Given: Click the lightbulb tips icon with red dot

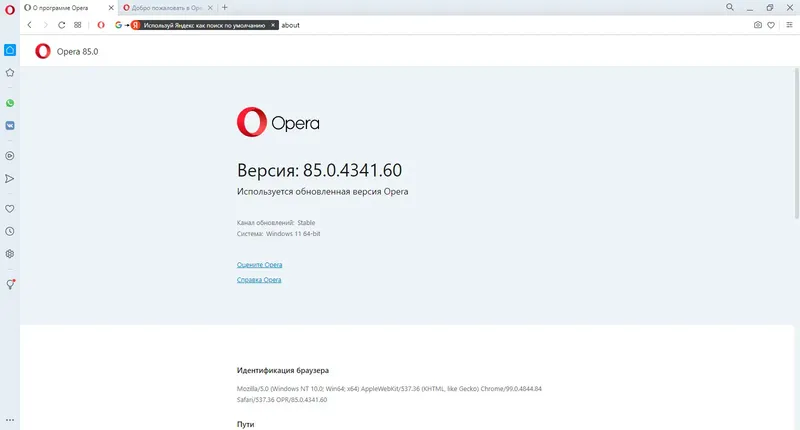Looking at the screenshot, I should coord(10,284).
